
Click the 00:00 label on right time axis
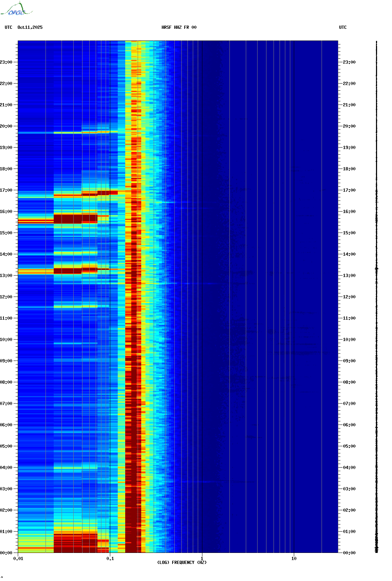pos(349,553)
